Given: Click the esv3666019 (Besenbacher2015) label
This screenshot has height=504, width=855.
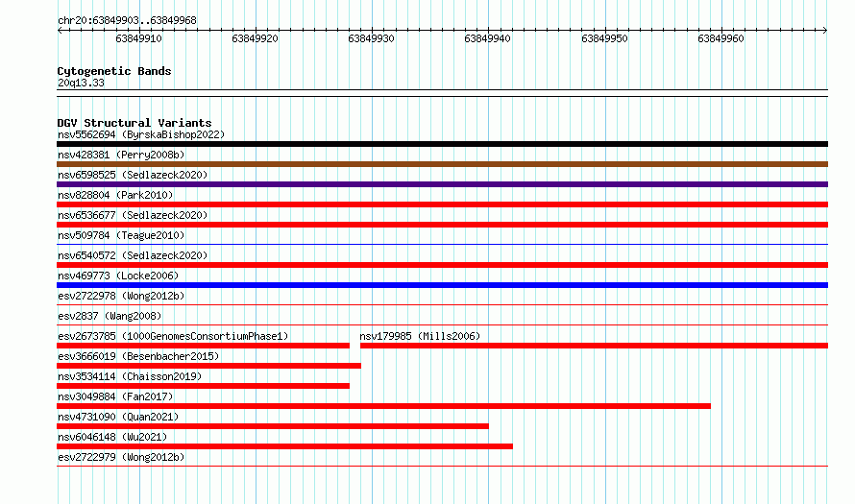Looking at the screenshot, I should pyautogui.click(x=138, y=356).
